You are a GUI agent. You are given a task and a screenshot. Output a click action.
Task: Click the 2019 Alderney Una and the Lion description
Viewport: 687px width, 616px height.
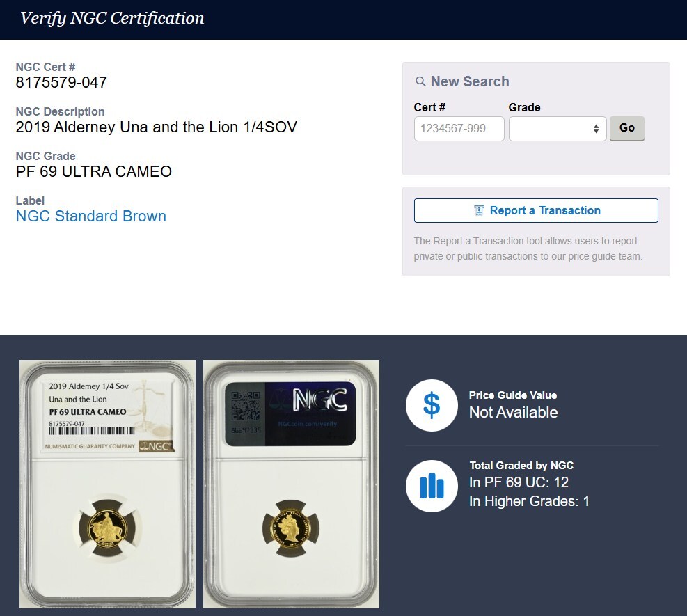[x=157, y=127]
